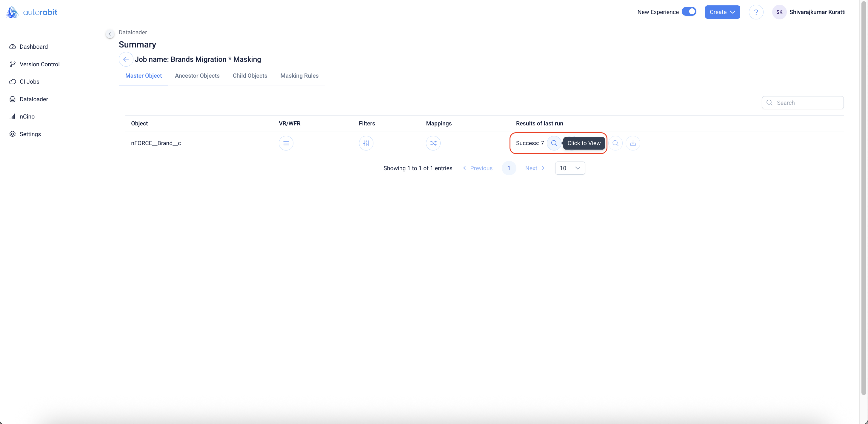Switch to Ancestor Objects tab
Viewport: 868px width, 424px height.
(197, 76)
